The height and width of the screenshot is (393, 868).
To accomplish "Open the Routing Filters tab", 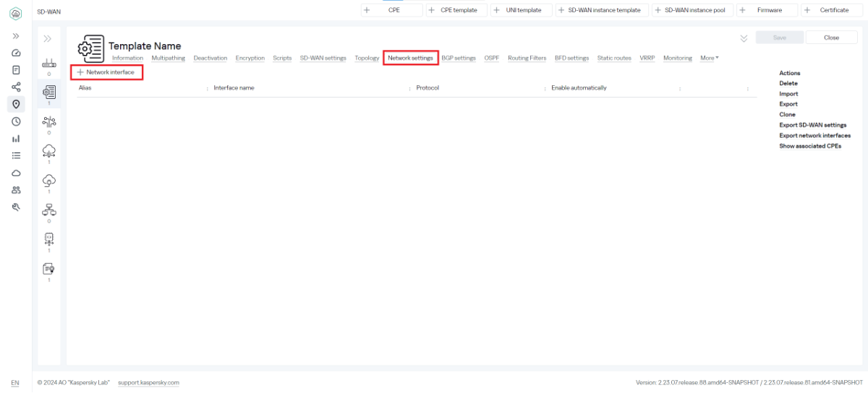I will [x=527, y=58].
